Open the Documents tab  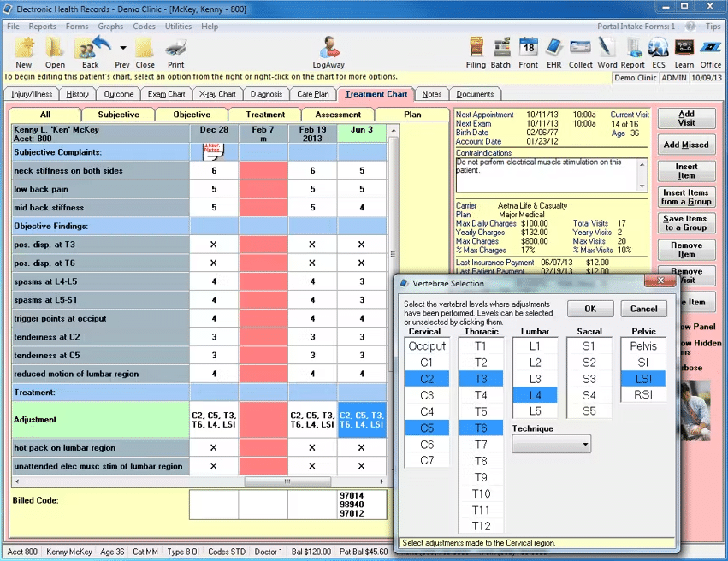point(475,94)
